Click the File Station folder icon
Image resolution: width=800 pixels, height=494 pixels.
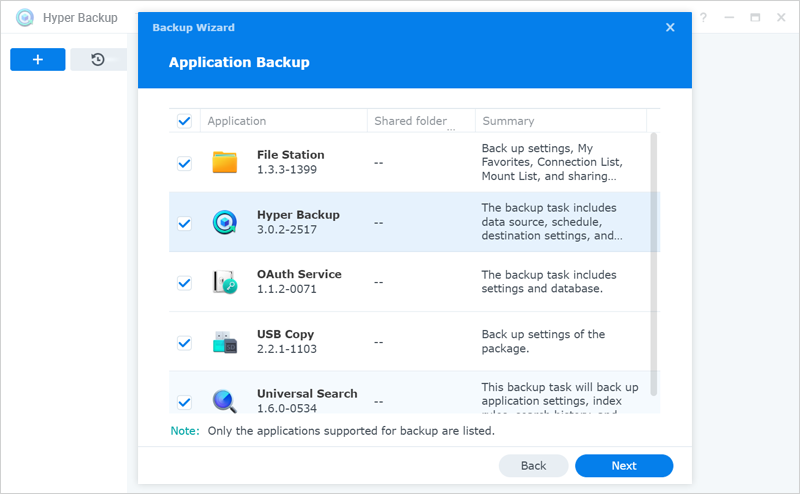pyautogui.click(x=224, y=162)
